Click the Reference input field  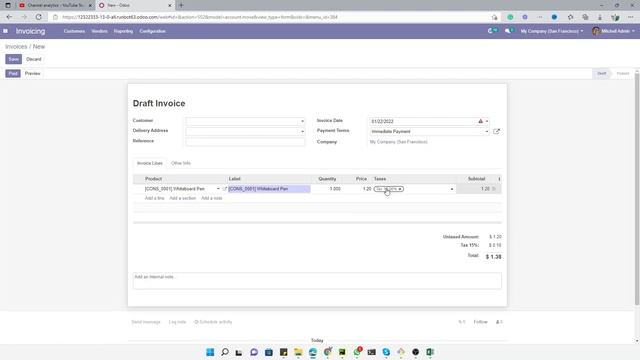pos(245,142)
